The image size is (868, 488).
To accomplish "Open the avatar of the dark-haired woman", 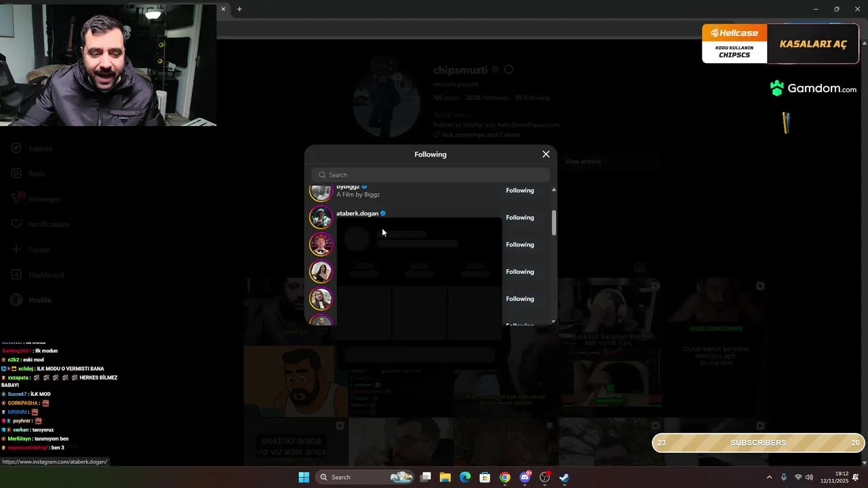I will [x=321, y=272].
